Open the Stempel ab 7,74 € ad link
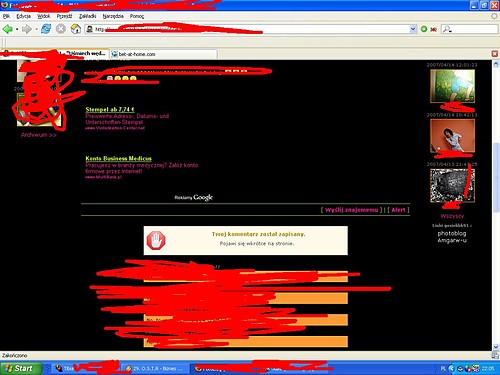500x375 pixels. point(110,109)
